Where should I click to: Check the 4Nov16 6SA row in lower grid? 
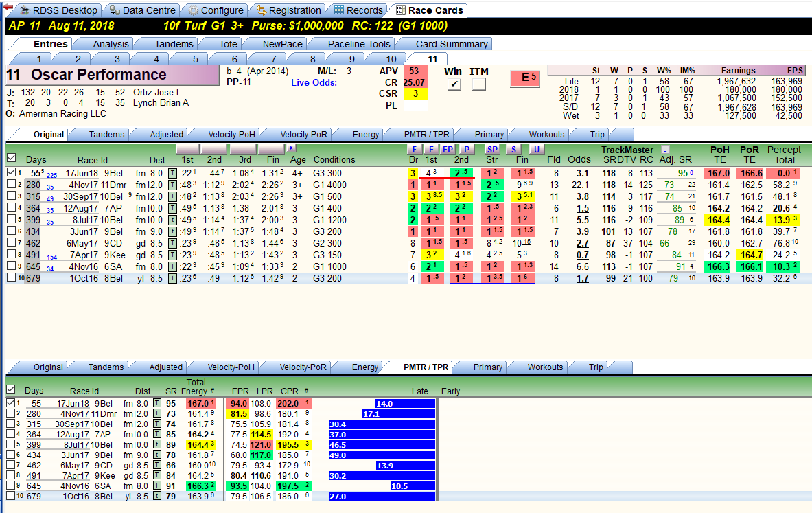coord(11,486)
